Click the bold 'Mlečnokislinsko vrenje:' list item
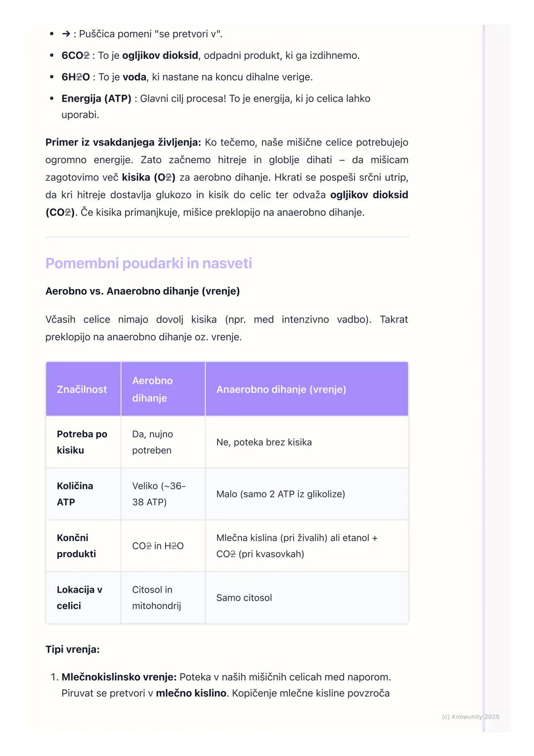 click(119, 677)
